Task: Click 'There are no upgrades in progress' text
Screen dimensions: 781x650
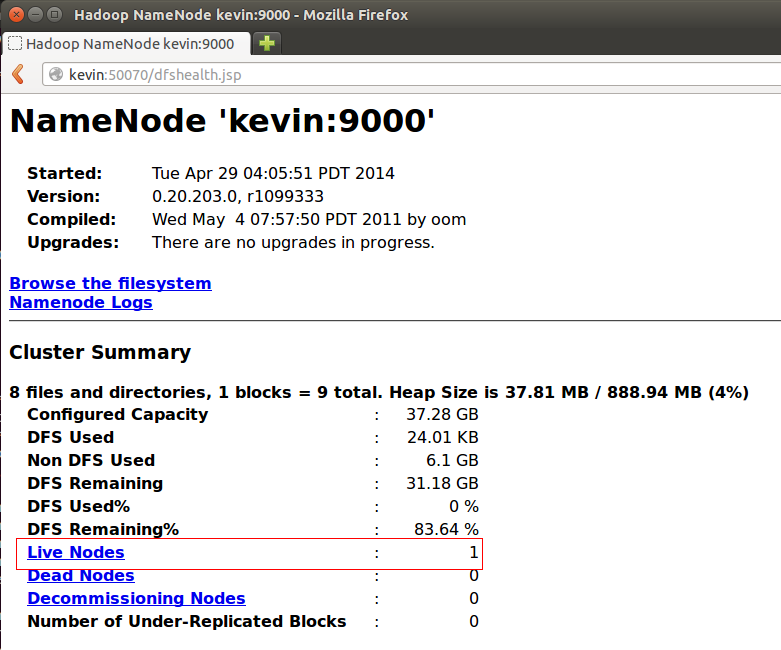Action: (x=293, y=242)
